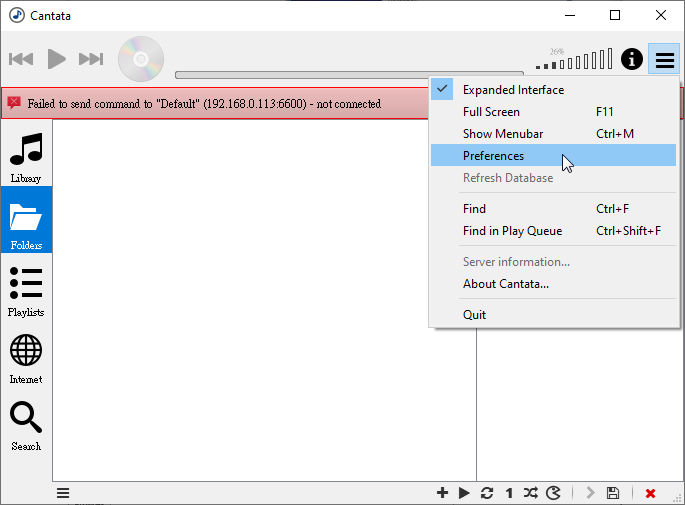Add stream with the plus icon
685x505 pixels.
coord(442,493)
